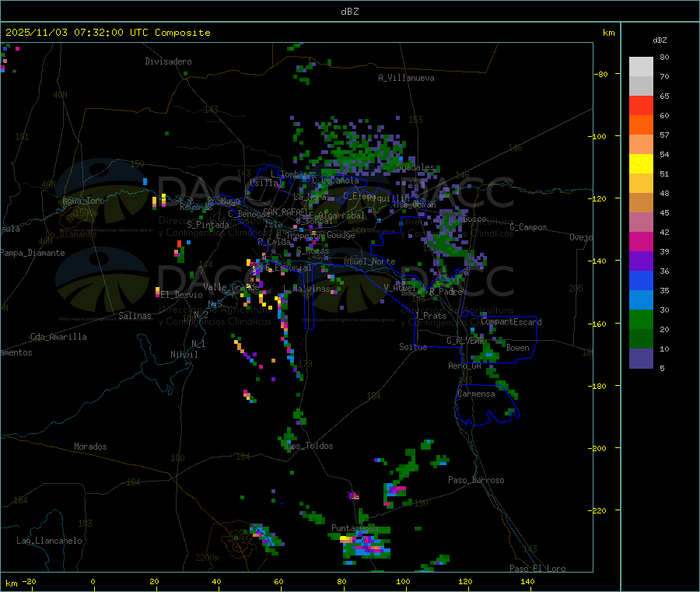Click the 'Bowen' map label
The width and height of the screenshot is (700, 592).
coord(517,348)
